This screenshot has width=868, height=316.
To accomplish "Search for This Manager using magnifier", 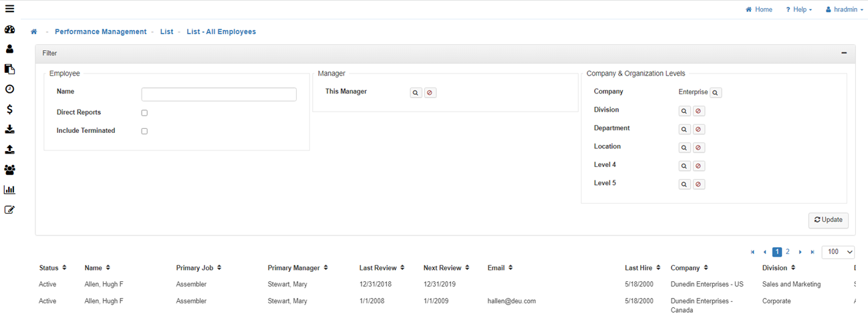I will tap(416, 93).
